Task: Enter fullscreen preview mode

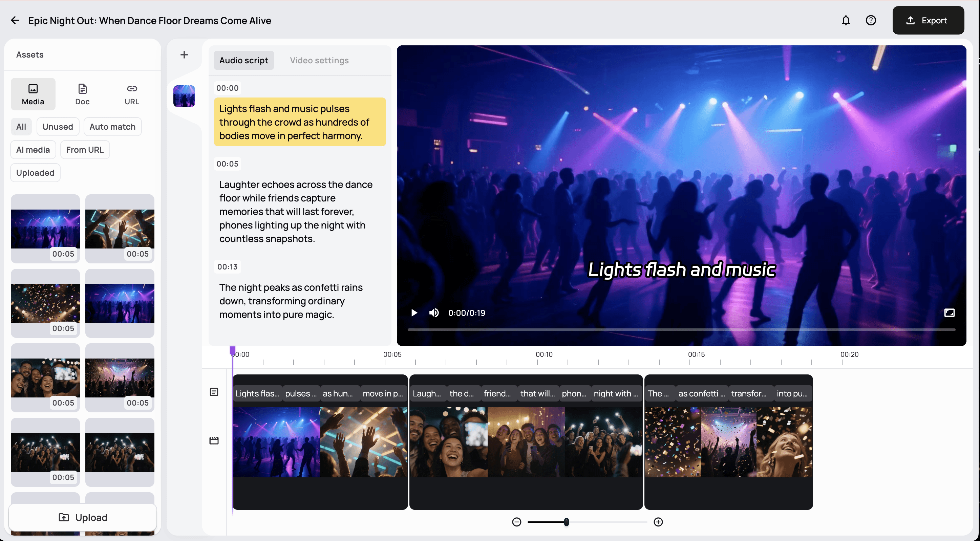Action: coord(949,313)
